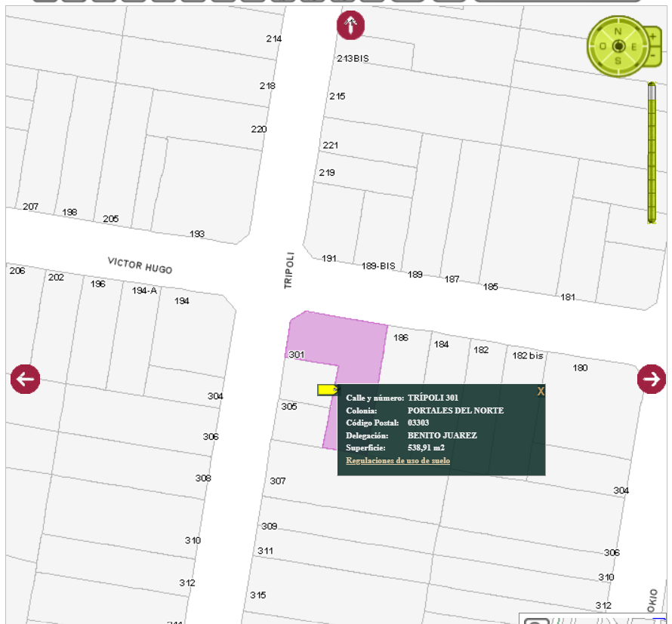The width and height of the screenshot is (672, 624).
Task: Select the highlighted purple lot 301
Action: click(x=347, y=340)
